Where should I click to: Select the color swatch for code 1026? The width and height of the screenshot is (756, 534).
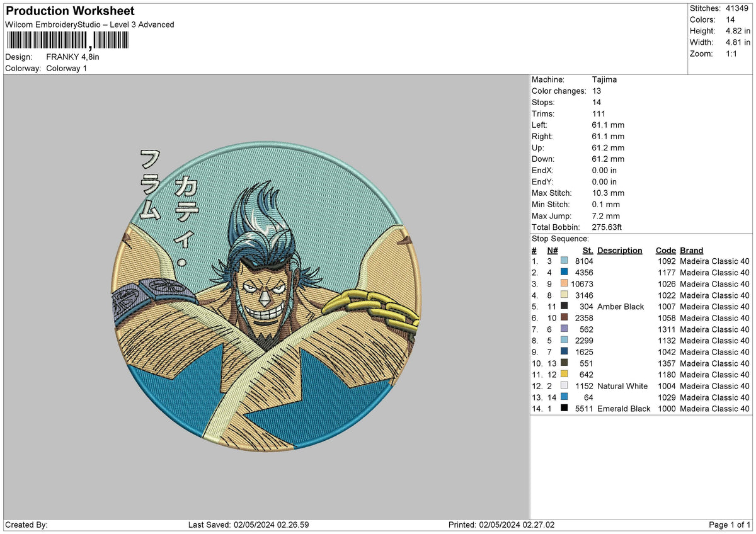(564, 284)
